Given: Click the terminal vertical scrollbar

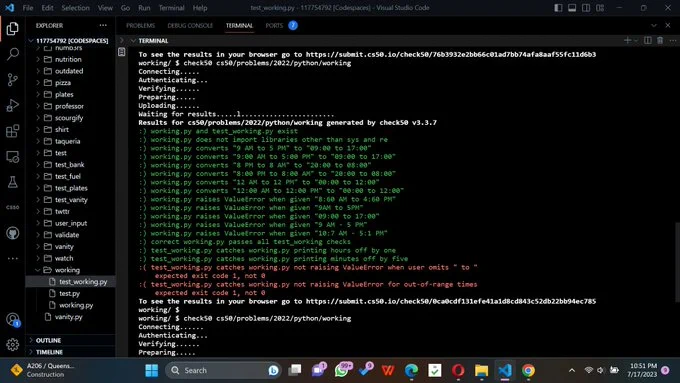Looking at the screenshot, I should pyautogui.click(x=677, y=262).
